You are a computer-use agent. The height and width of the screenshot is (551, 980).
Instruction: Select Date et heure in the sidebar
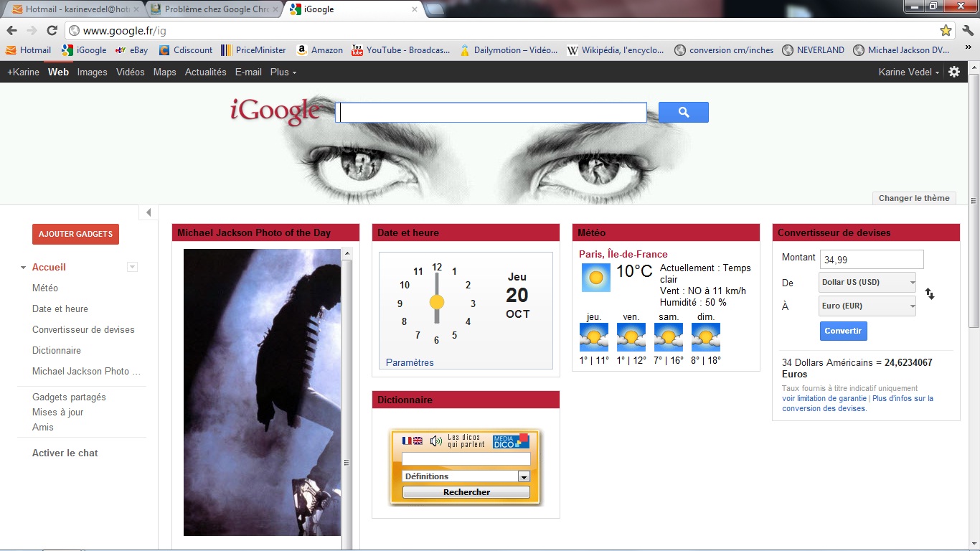[x=60, y=309]
